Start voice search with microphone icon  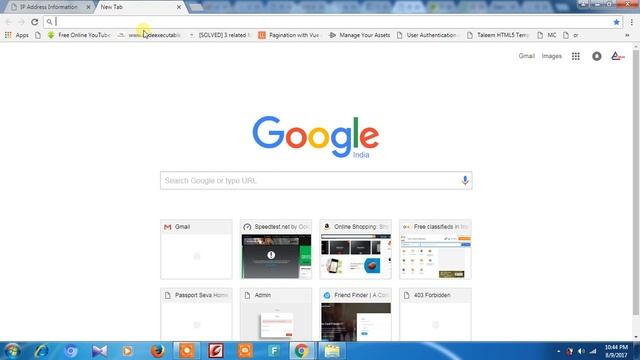click(x=465, y=180)
